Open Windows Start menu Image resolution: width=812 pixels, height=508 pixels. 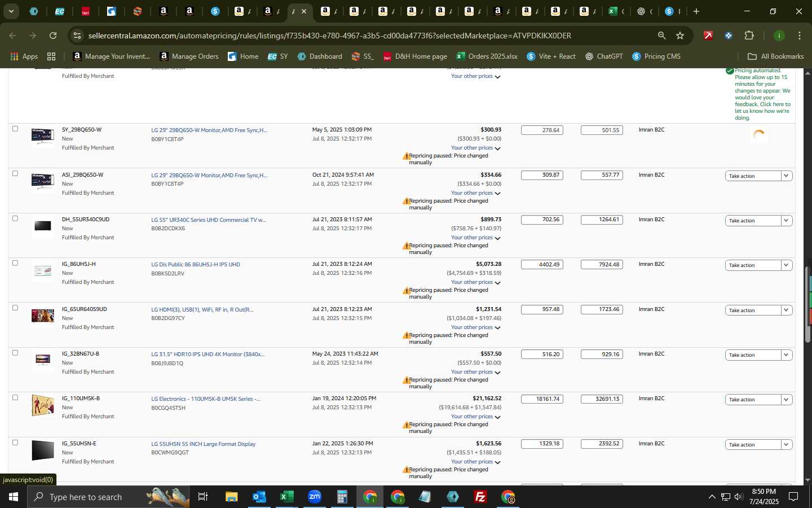pyautogui.click(x=14, y=497)
